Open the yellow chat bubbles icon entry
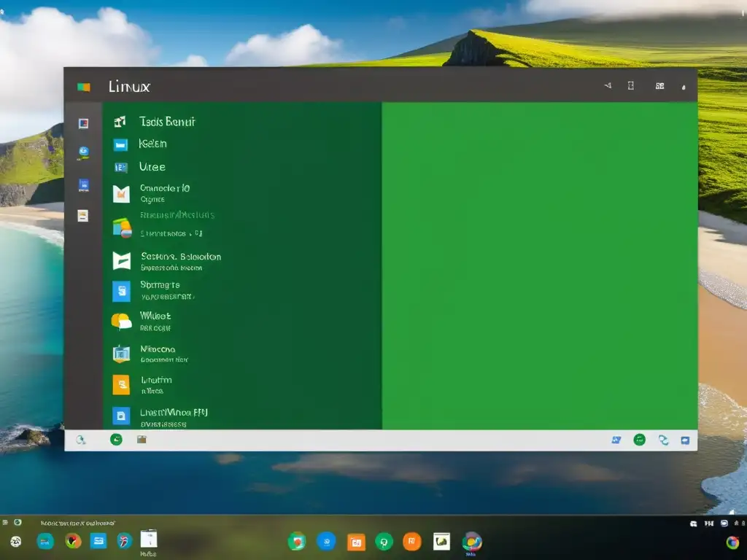747x560 pixels. (x=121, y=322)
